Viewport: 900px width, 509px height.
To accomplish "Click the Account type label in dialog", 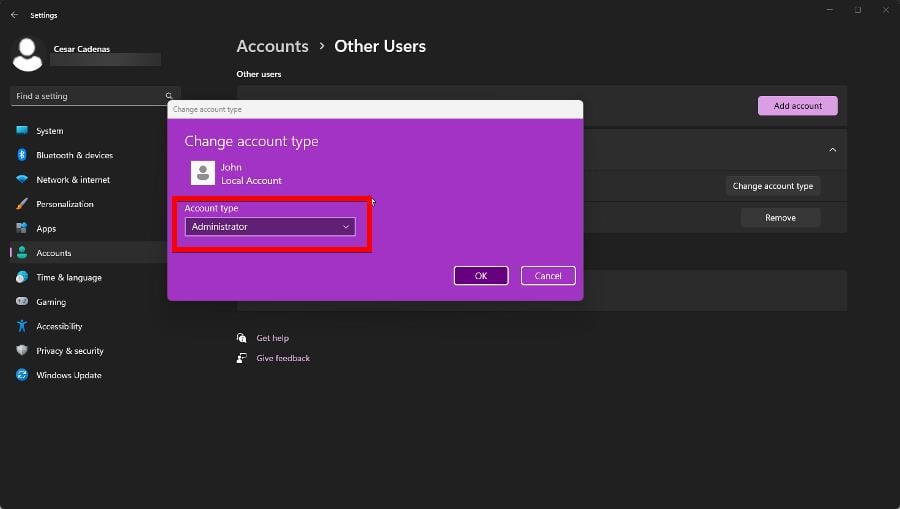I will coord(211,208).
